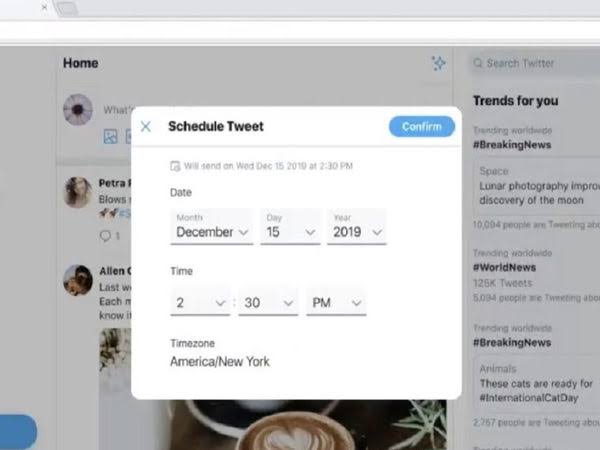This screenshot has height=450, width=600.
Task: Click the sparkle top tweets icon
Action: click(439, 63)
